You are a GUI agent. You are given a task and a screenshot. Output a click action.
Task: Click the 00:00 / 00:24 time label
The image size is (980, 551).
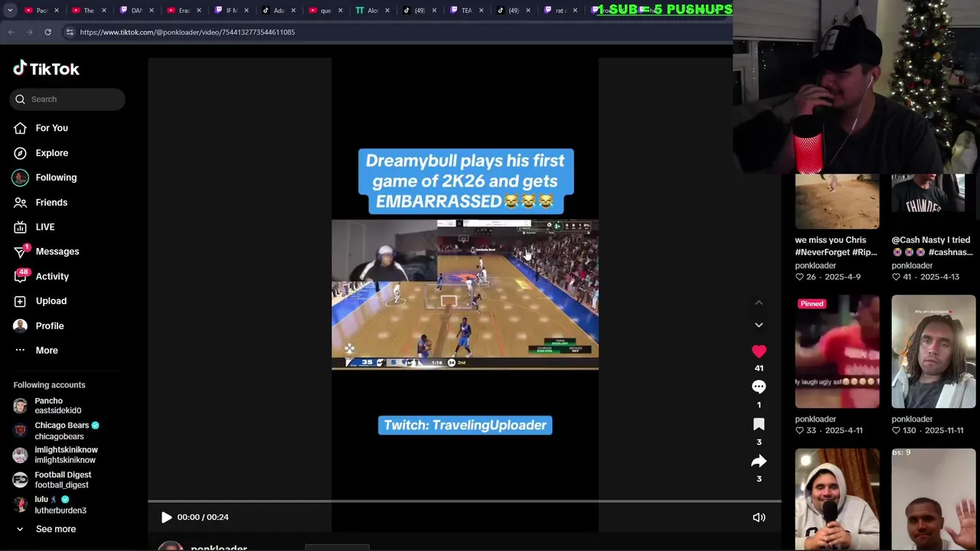click(203, 517)
